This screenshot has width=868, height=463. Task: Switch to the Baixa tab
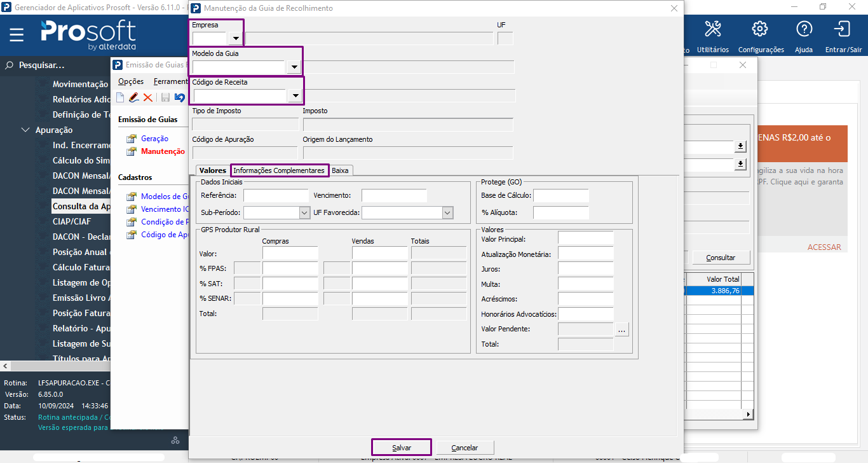pyautogui.click(x=340, y=170)
